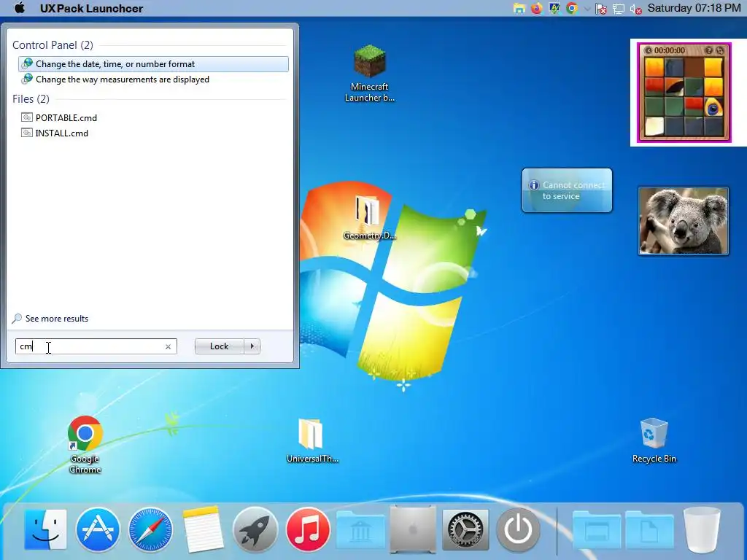The height and width of the screenshot is (560, 747).
Task: Click the puzzle gadget timer clock icon
Action: point(649,50)
